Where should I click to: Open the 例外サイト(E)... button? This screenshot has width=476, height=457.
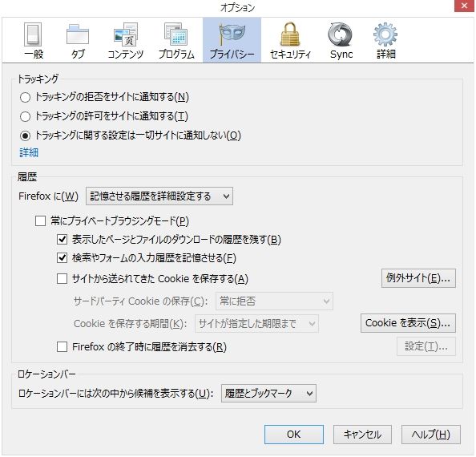(x=418, y=278)
